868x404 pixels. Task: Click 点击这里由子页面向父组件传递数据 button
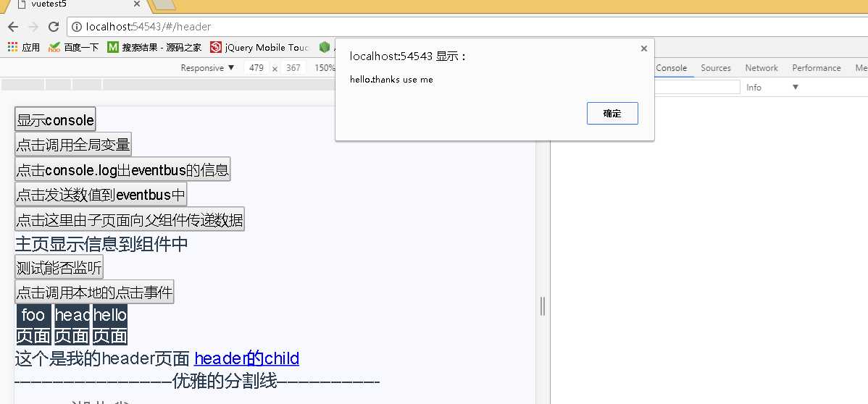(x=130, y=219)
